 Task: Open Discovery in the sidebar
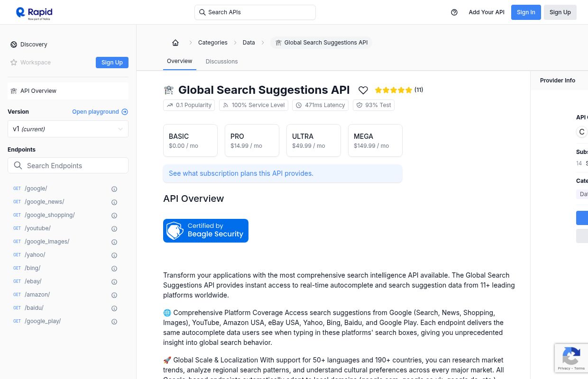coord(34,45)
